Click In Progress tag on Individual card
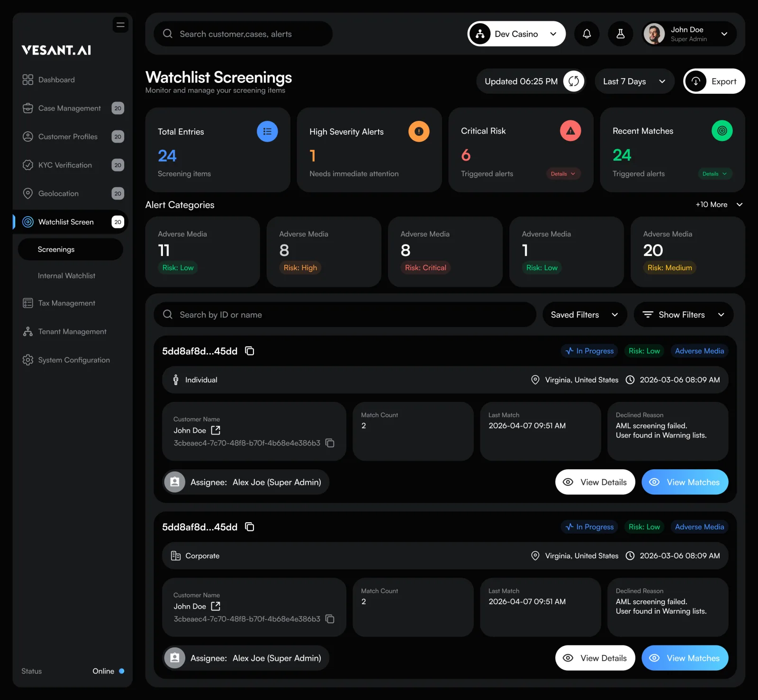The width and height of the screenshot is (758, 700). click(x=589, y=351)
